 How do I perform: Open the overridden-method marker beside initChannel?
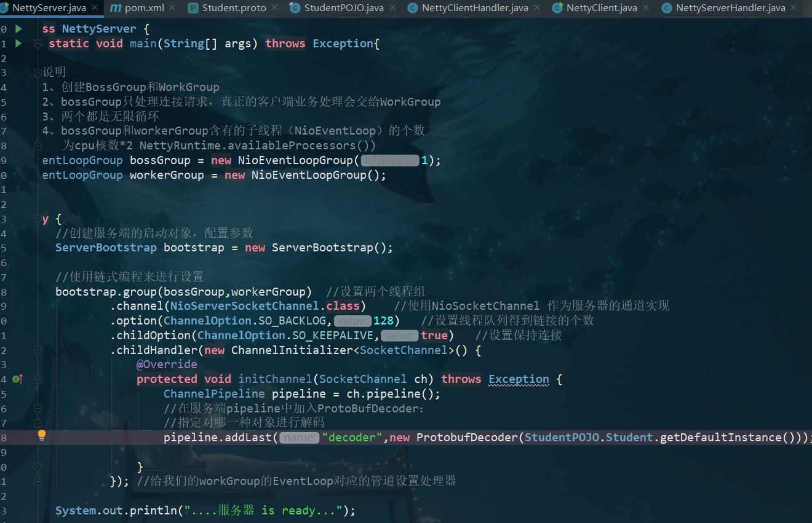(17, 379)
